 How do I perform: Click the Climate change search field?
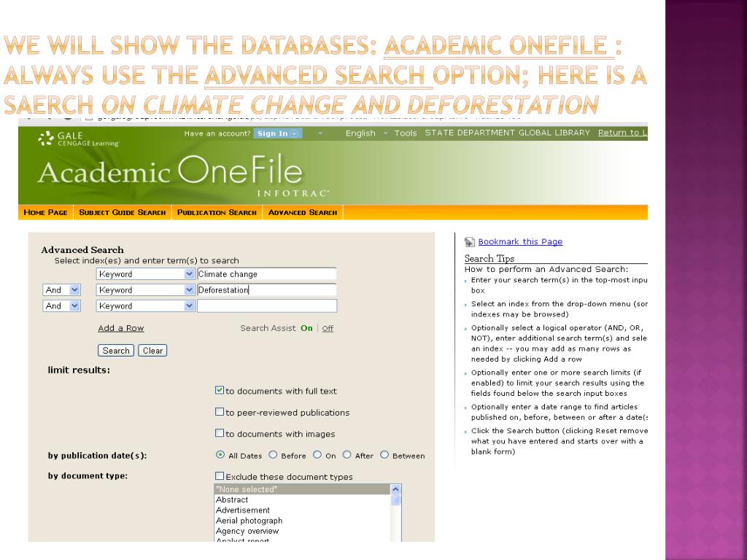267,274
